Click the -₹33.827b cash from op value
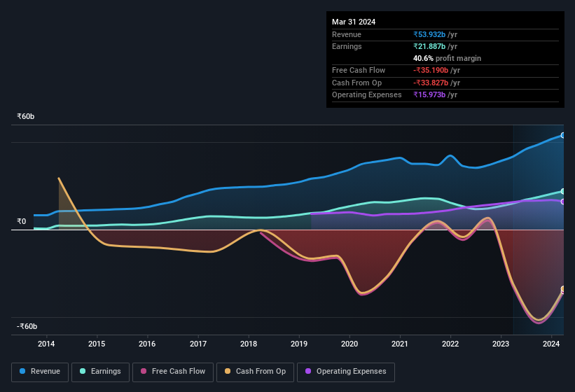The width and height of the screenshot is (575, 392). click(431, 83)
